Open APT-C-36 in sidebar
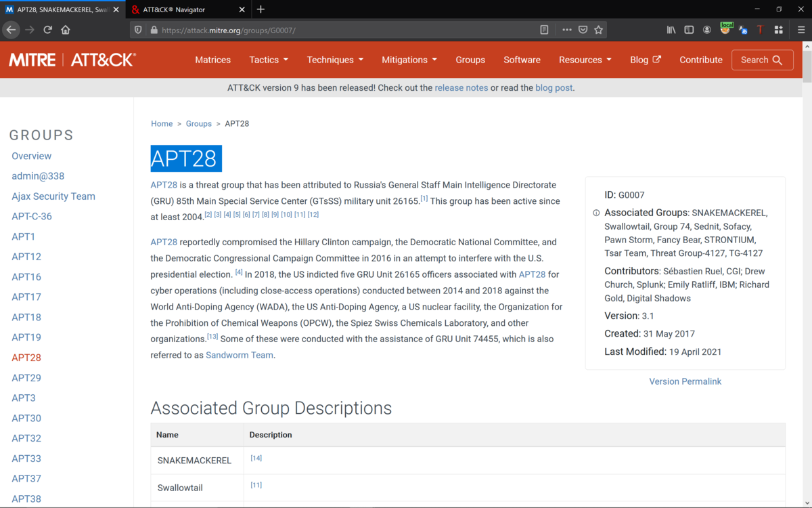812x508 pixels. click(32, 217)
